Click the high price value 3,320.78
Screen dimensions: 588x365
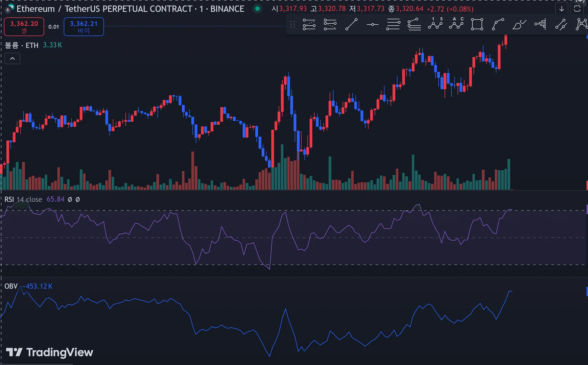click(332, 9)
